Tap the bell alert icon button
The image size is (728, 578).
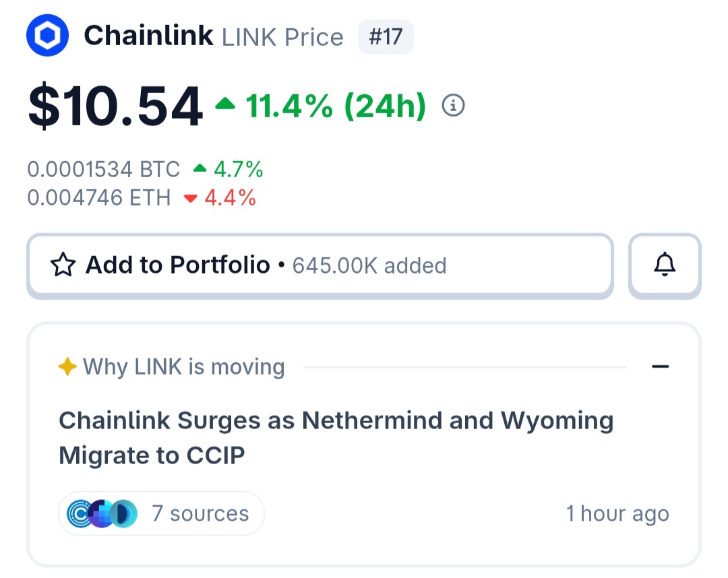(x=665, y=265)
